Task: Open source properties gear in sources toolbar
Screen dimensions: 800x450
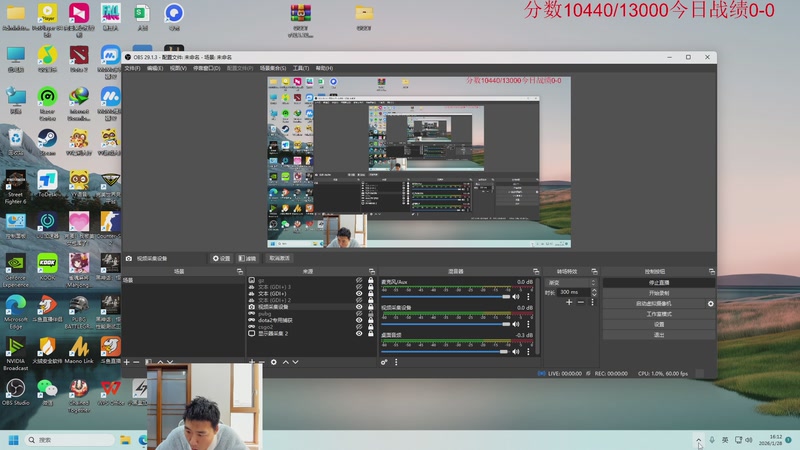Action: 273,362
